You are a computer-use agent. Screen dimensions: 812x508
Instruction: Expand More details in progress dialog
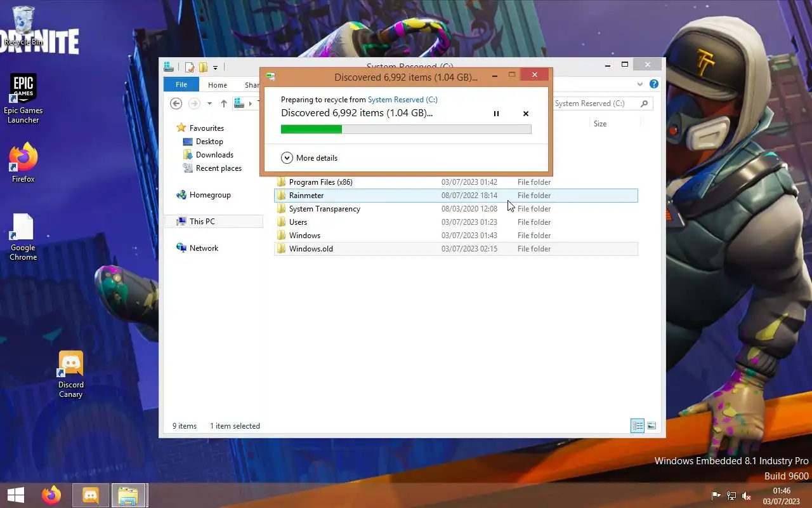coord(309,158)
